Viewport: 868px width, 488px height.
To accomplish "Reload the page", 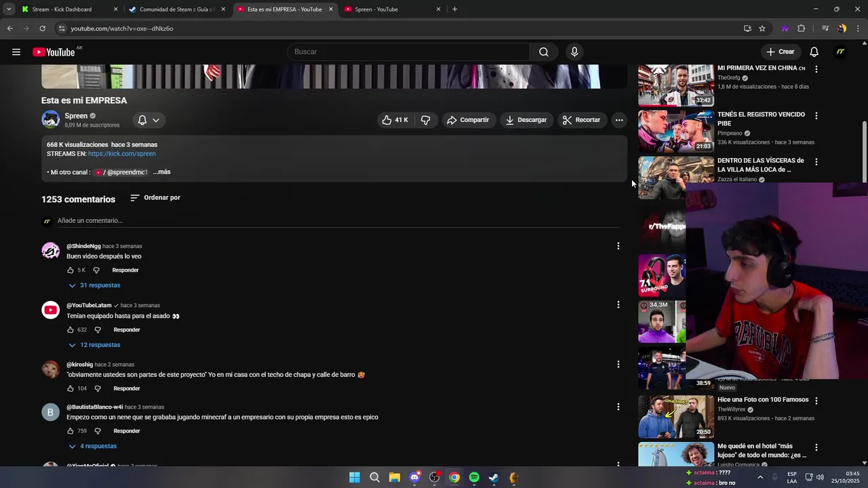I will point(42,28).
